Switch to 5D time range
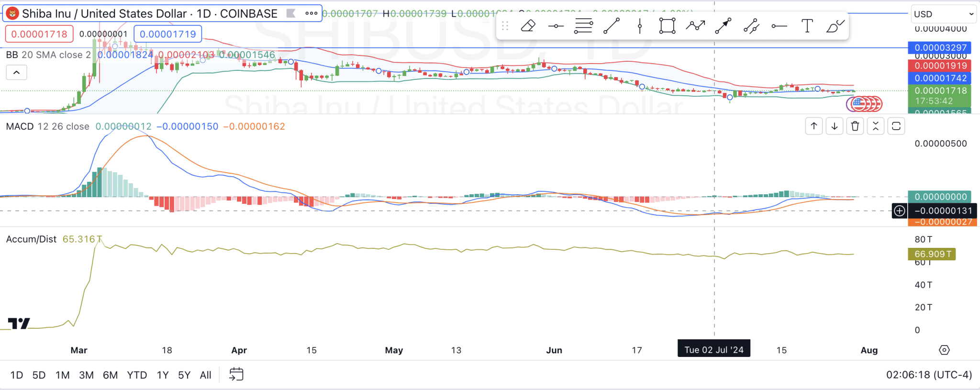Viewport: 980px width, 390px height. tap(39, 375)
